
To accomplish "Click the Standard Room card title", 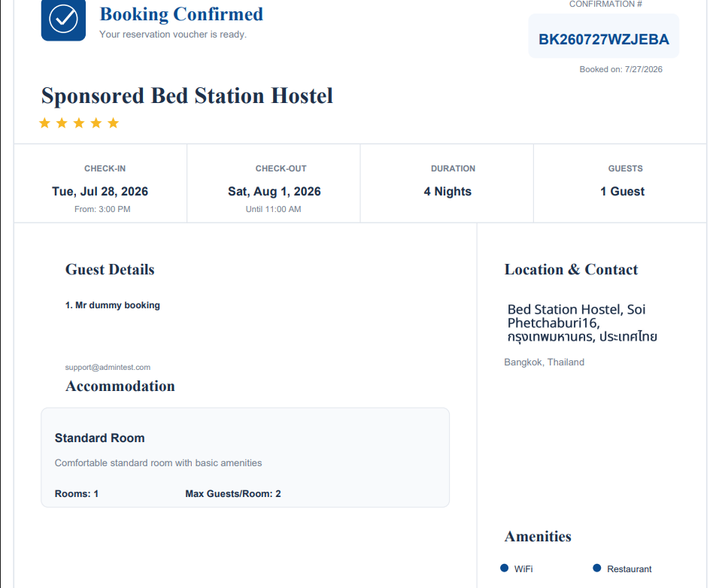I will click(x=99, y=438).
